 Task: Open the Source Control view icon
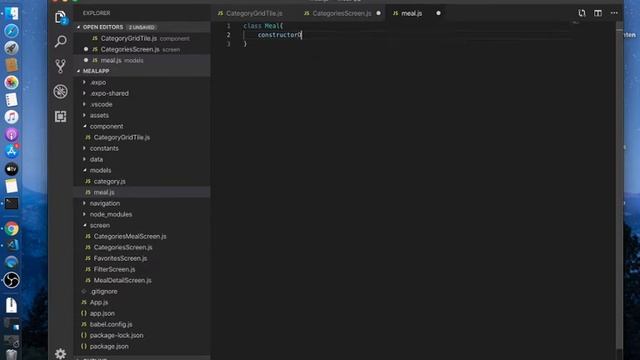[x=60, y=66]
